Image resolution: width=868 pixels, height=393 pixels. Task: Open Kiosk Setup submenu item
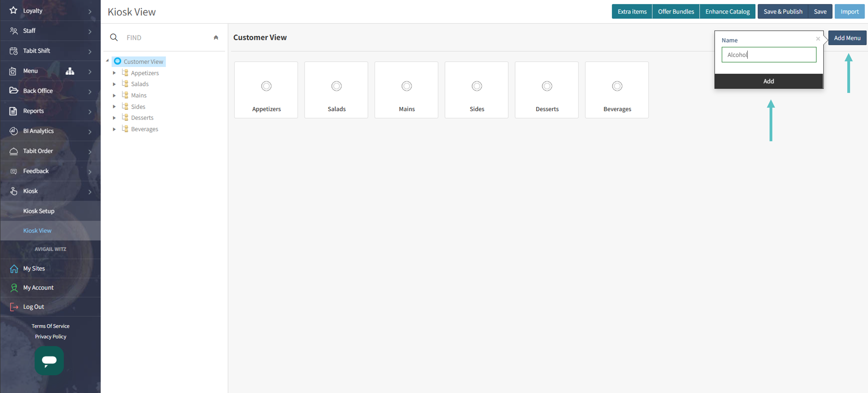point(39,211)
